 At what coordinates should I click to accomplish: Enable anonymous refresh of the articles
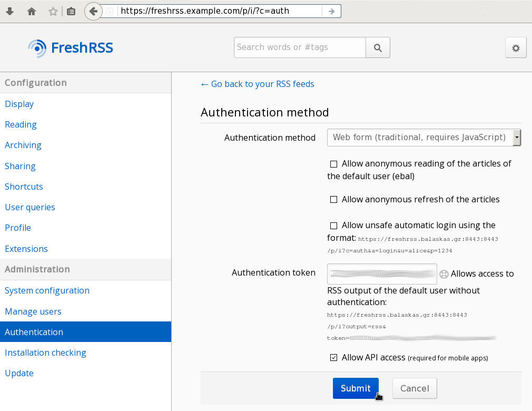[x=333, y=200]
